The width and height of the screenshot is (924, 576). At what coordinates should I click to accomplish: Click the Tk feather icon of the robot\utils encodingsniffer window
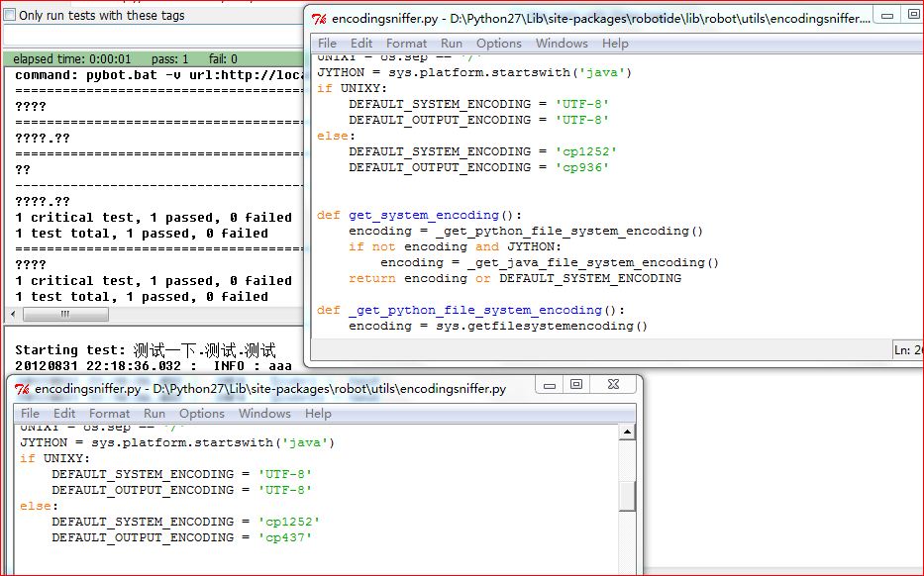pos(23,389)
